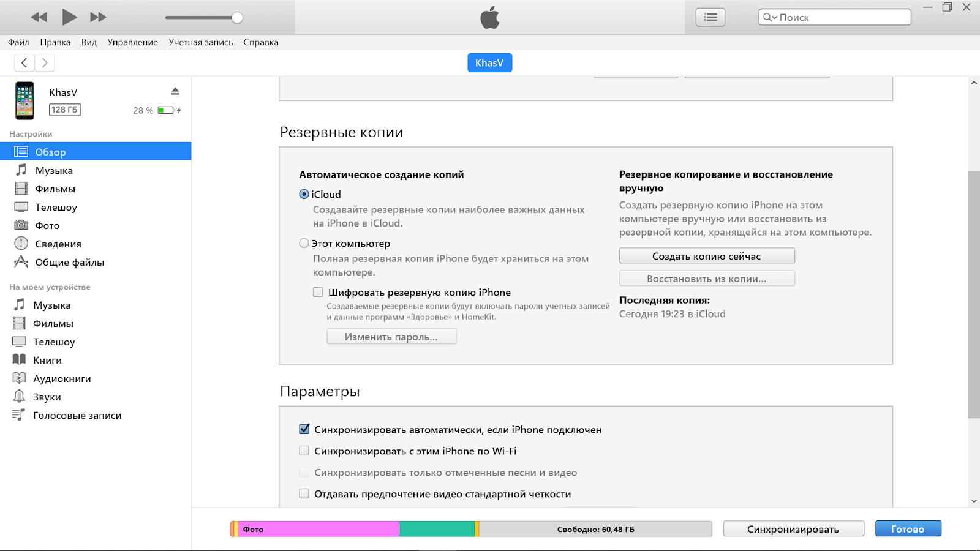Enable prefer standard definition video checkbox
The height and width of the screenshot is (551, 980).
(304, 493)
